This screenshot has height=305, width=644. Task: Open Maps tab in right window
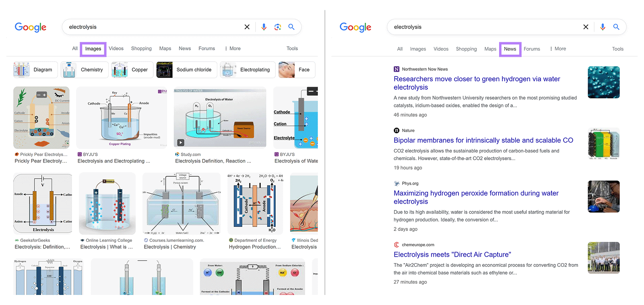(490, 49)
